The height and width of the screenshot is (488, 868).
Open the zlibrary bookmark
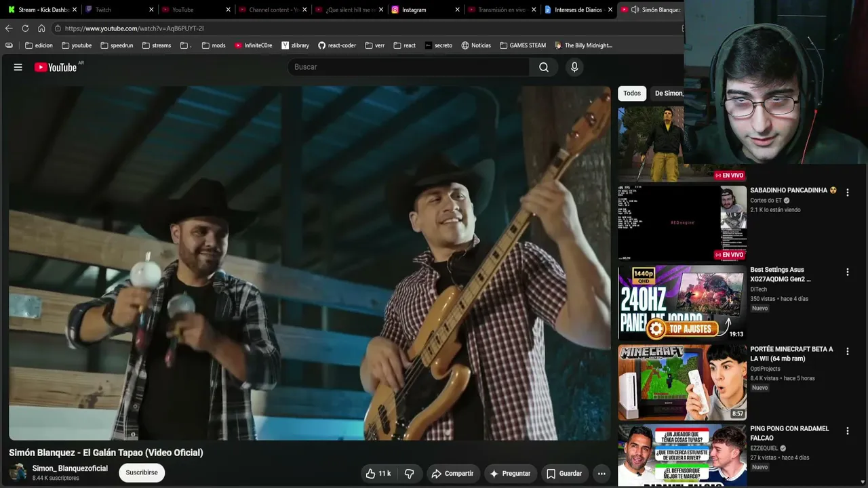pos(295,45)
